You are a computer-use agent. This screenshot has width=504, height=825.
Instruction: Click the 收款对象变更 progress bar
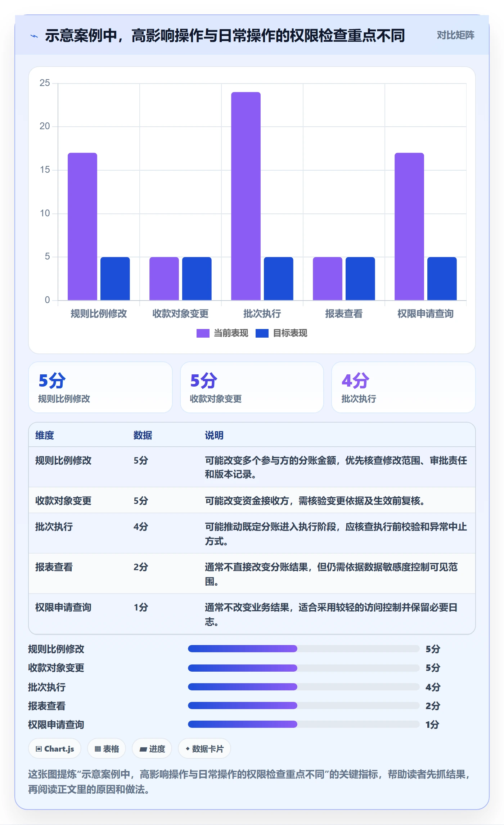coord(303,668)
